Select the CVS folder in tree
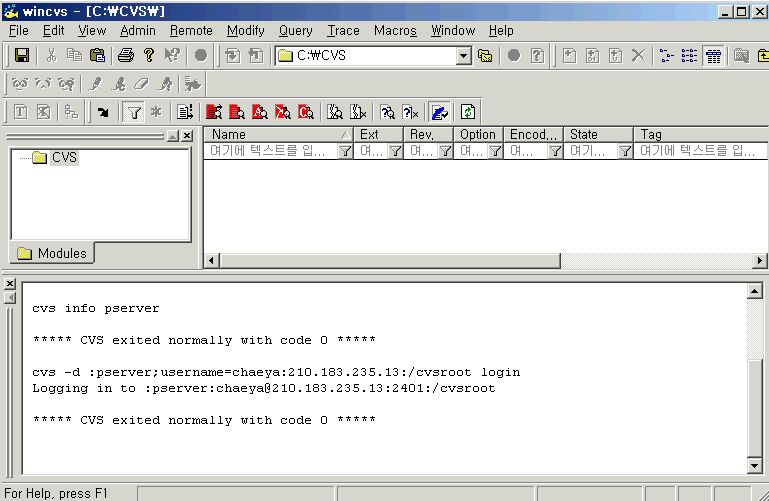 [64, 158]
